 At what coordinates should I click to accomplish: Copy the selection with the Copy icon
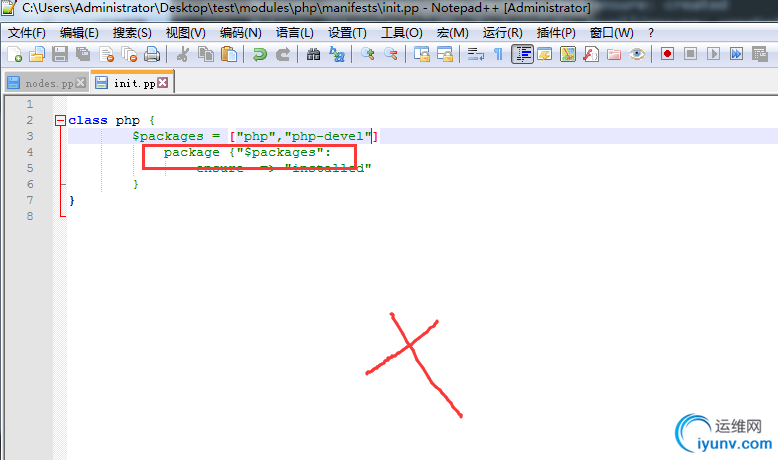click(x=205, y=54)
